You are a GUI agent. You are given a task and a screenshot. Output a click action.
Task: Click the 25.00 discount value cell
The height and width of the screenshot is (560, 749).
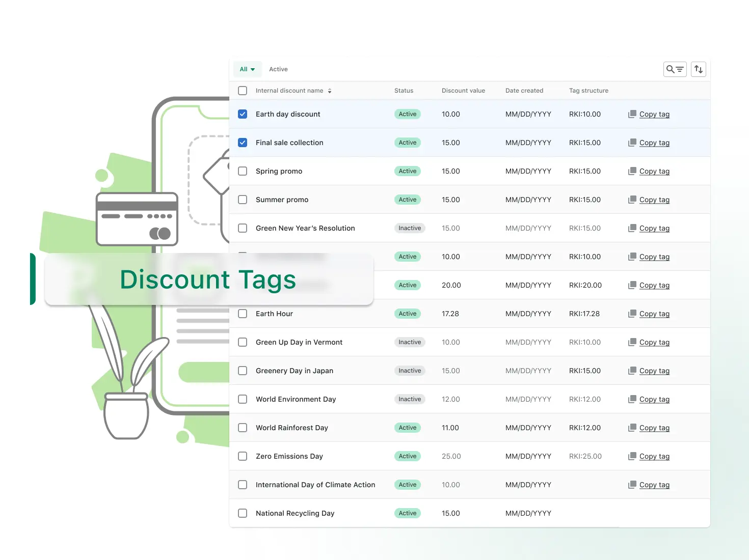pyautogui.click(x=451, y=456)
